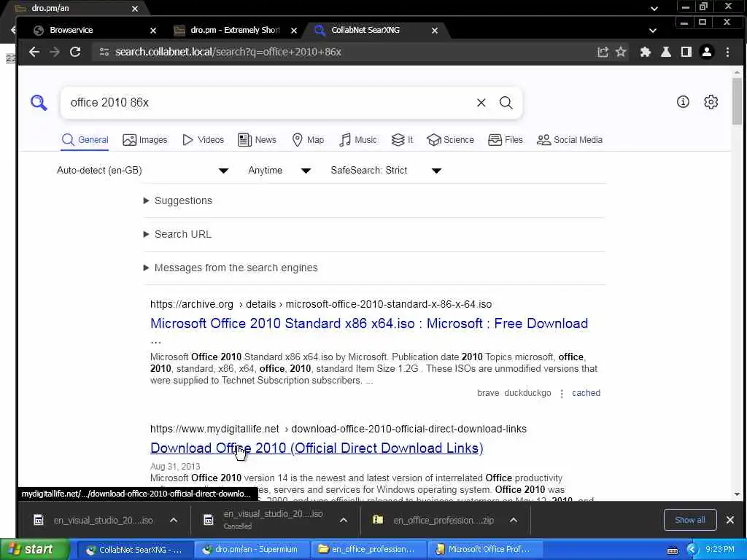
Task: Click the browser back arrow
Action: coord(34,52)
